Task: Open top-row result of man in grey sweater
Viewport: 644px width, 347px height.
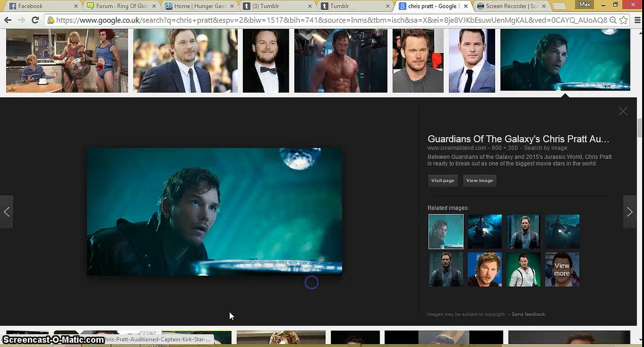Action: click(x=418, y=61)
